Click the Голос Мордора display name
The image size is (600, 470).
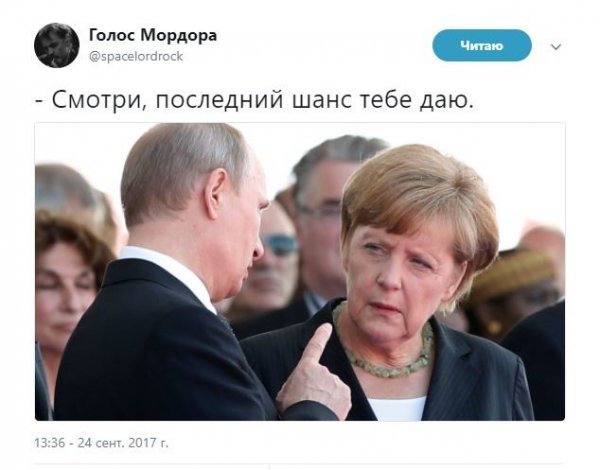[153, 35]
